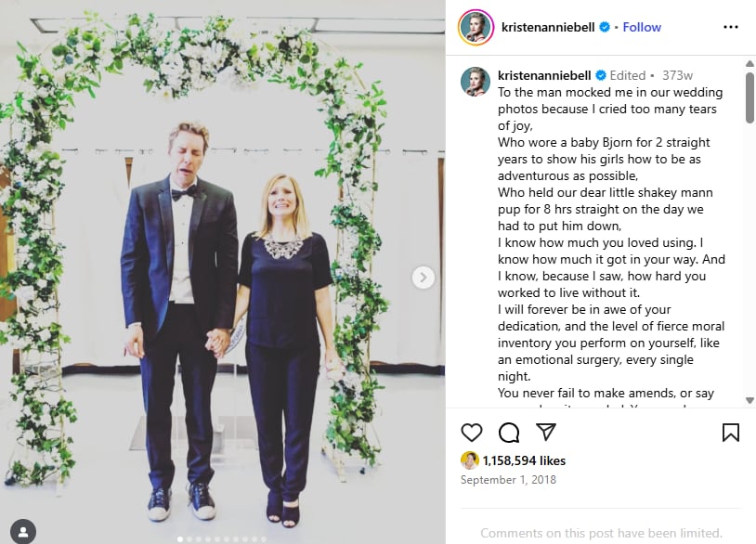
Task: Open the header profile picture story
Action: (x=476, y=28)
